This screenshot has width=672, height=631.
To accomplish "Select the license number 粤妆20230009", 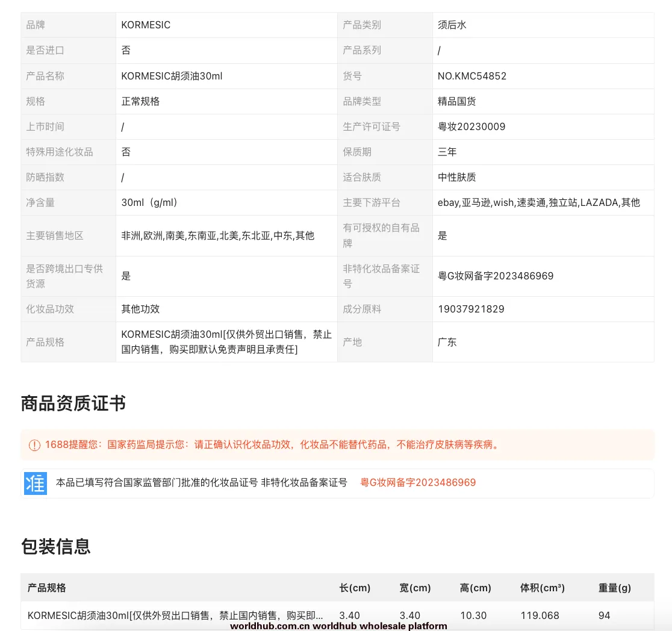I will [x=471, y=126].
